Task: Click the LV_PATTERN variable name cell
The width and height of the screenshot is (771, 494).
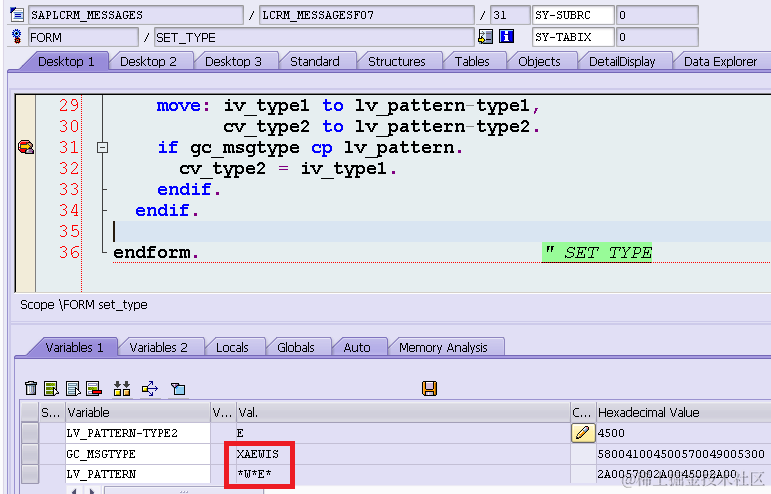Action: coord(138,474)
